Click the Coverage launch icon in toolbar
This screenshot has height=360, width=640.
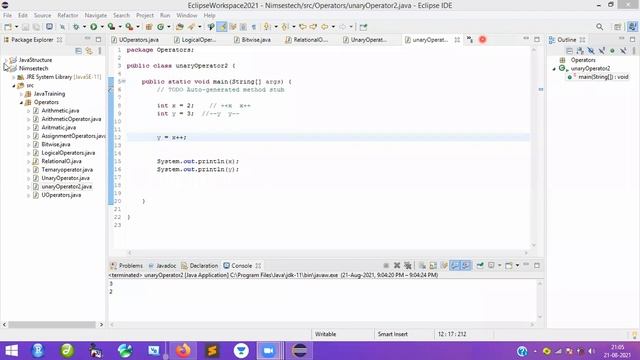point(111,27)
